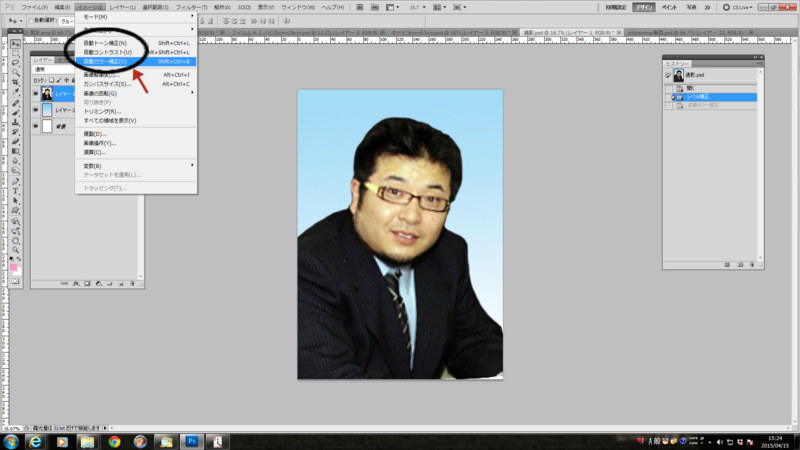Click add layer style fx icon
The image size is (800, 450).
[x=76, y=283]
